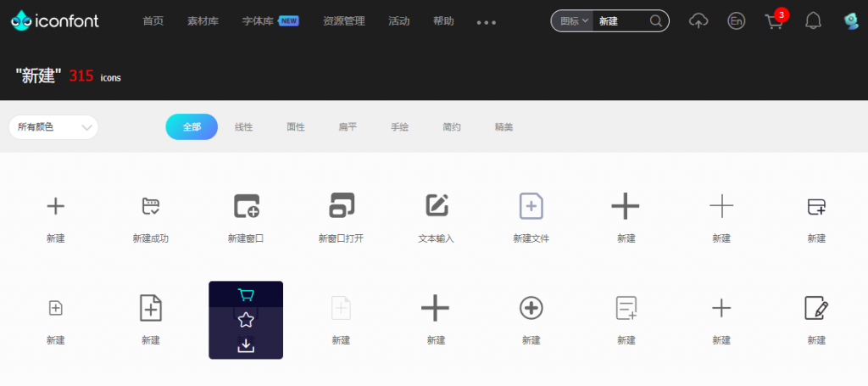Add hovered icon to cart
The image size is (868, 386).
(246, 295)
